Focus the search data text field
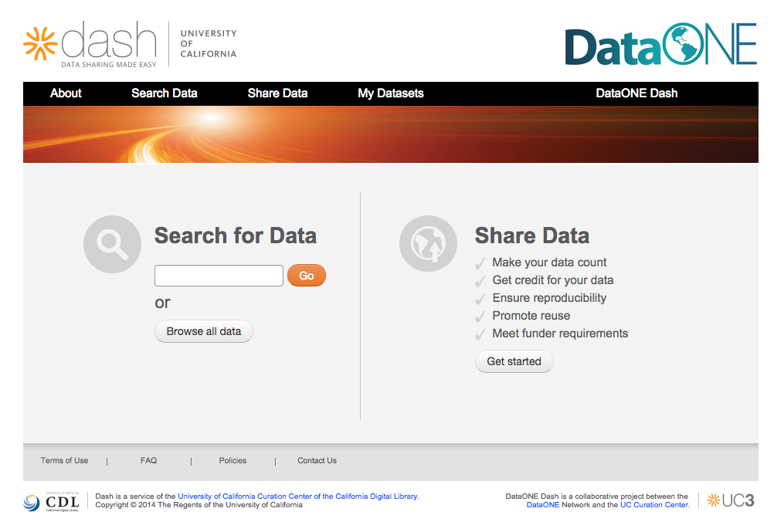Image resolution: width=784 pixels, height=532 pixels. (219, 276)
